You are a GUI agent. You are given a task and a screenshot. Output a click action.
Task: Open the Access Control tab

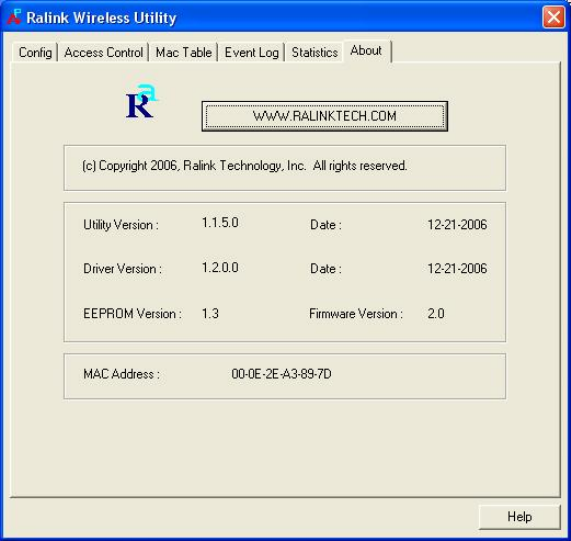(x=103, y=52)
